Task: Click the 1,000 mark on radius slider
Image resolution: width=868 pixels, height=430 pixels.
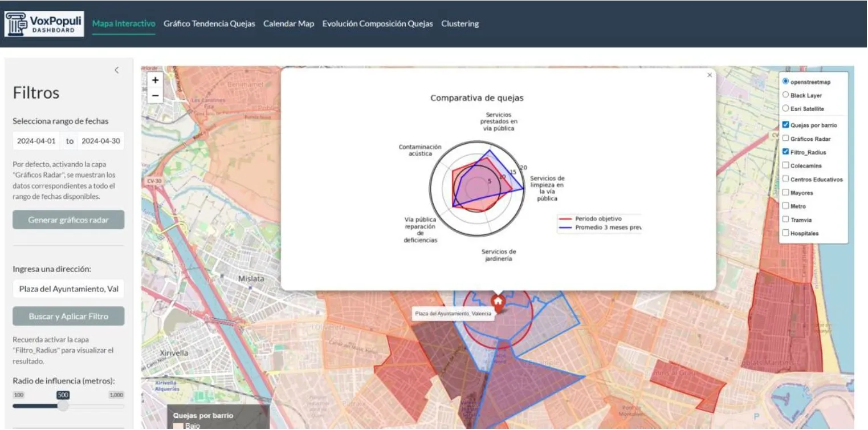Action: tap(117, 395)
